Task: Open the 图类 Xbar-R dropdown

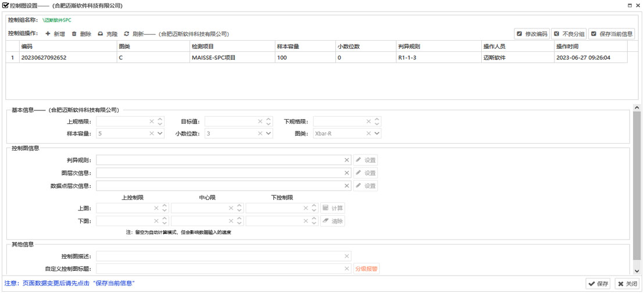Action: point(377,134)
